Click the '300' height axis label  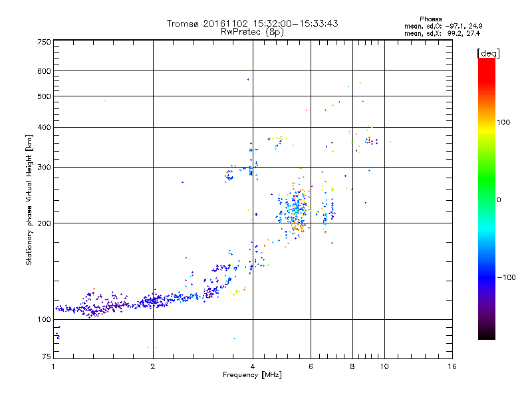(x=44, y=167)
